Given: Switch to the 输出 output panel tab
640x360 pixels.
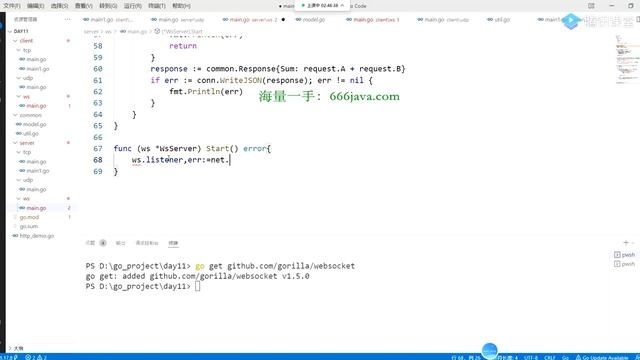Looking at the screenshot, I should (120, 243).
